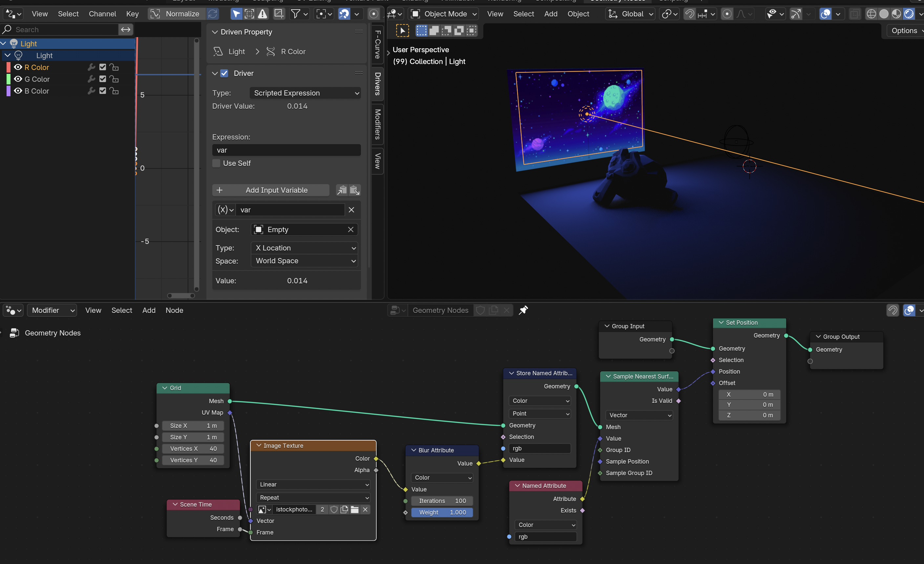Click the Options button in viewport
The height and width of the screenshot is (564, 924).
tap(905, 31)
